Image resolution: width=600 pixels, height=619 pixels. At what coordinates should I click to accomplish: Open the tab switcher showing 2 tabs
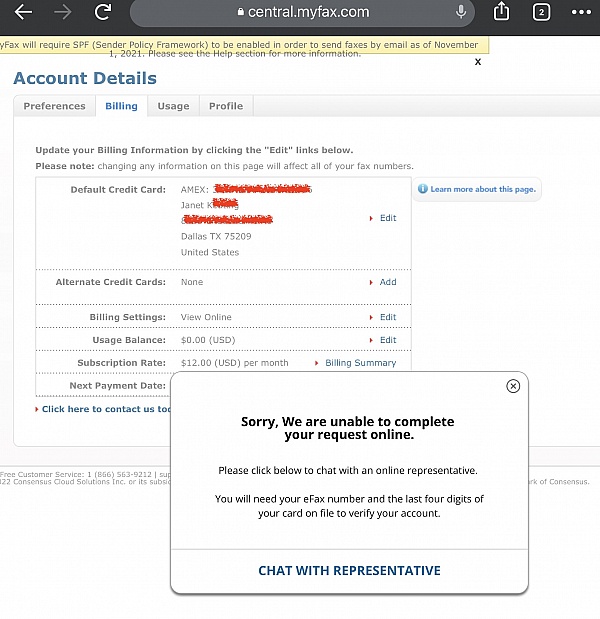click(x=541, y=13)
